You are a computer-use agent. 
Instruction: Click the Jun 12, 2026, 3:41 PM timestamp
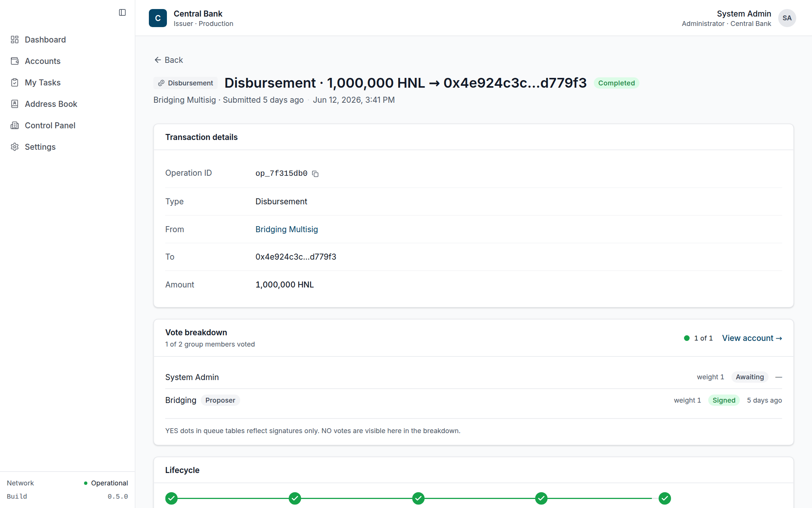coord(354,100)
